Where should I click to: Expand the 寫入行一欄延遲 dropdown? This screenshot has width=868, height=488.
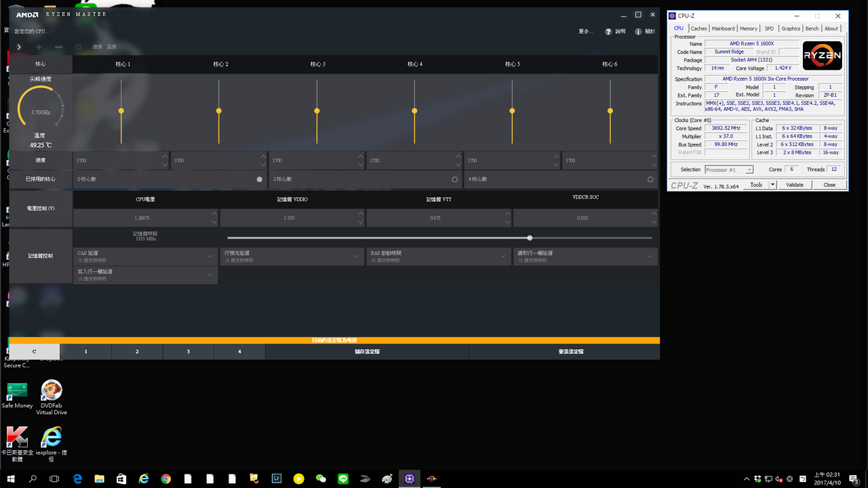pyautogui.click(x=145, y=274)
